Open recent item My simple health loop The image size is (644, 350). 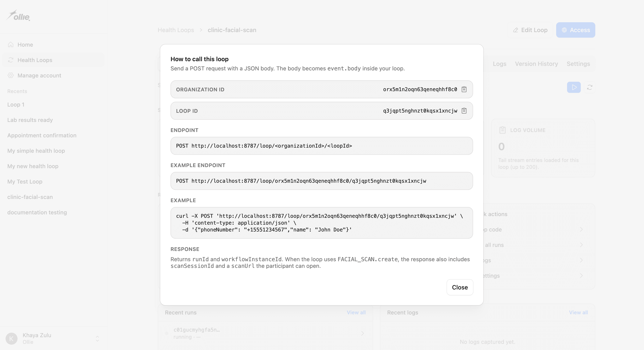click(x=36, y=151)
